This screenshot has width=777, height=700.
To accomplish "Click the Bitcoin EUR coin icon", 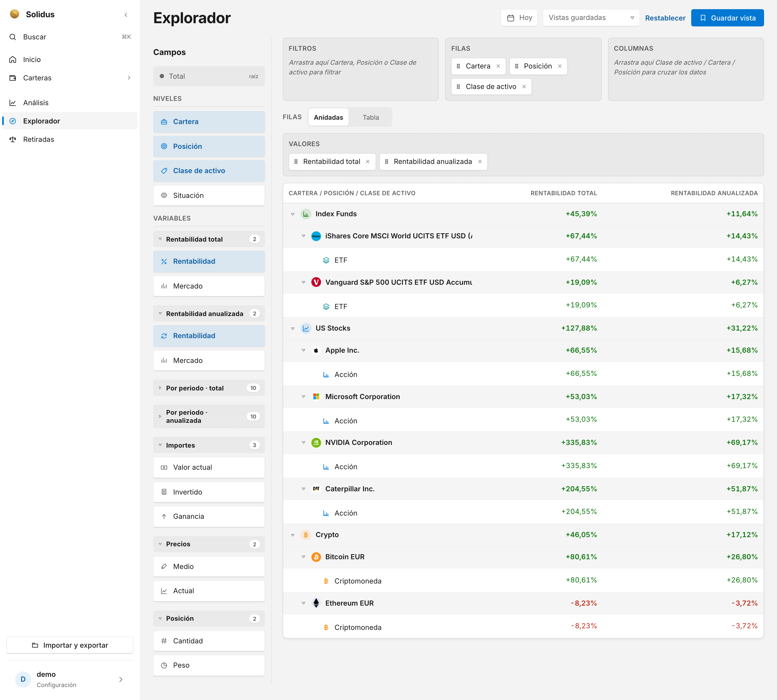I will [316, 557].
